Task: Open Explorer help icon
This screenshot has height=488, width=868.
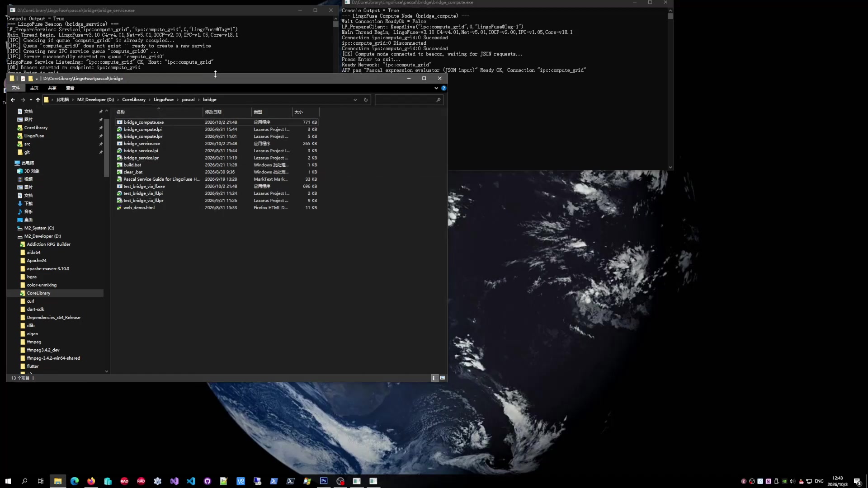Action: [443, 88]
